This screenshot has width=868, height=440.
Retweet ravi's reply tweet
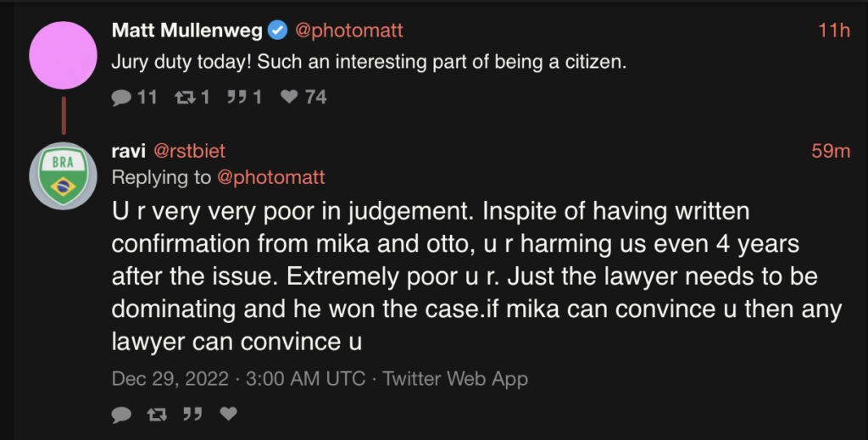[x=158, y=414]
